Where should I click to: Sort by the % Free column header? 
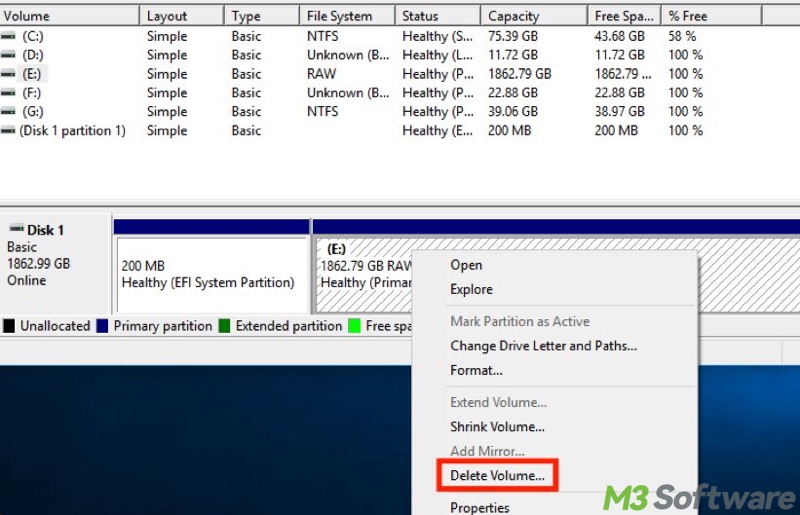coord(711,16)
